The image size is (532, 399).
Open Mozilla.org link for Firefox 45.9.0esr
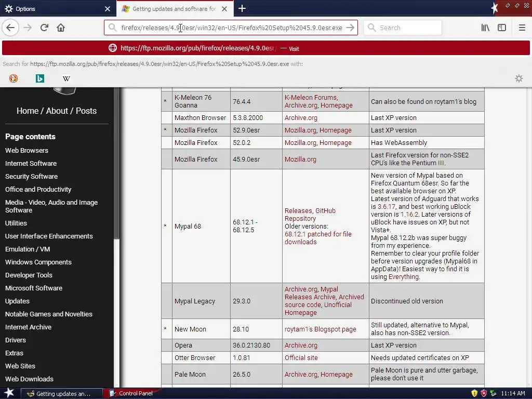[x=300, y=159]
